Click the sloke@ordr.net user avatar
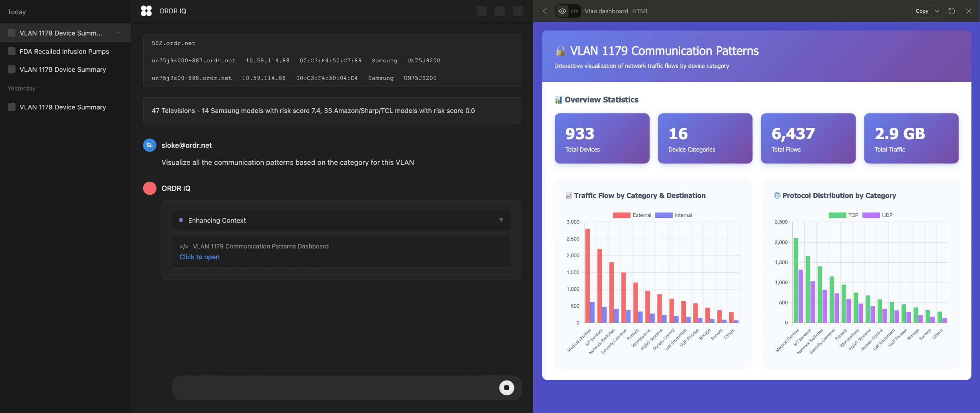The width and height of the screenshot is (980, 413). tap(150, 145)
